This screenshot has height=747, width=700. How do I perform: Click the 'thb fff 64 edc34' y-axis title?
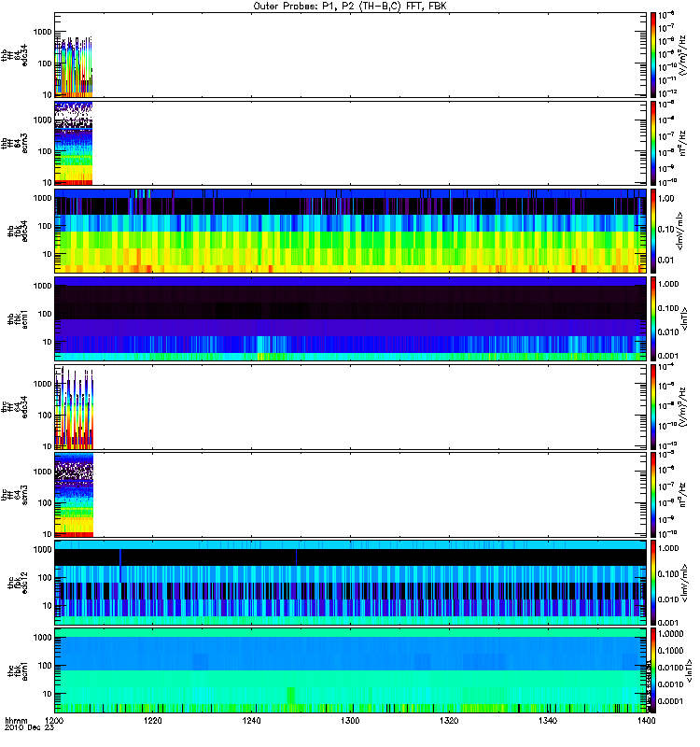tap(14, 55)
